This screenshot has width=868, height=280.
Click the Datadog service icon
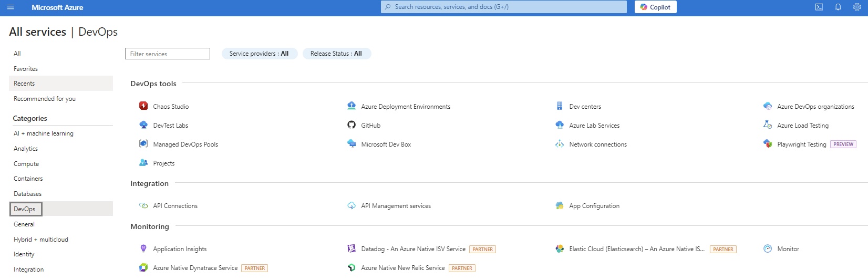352,248
